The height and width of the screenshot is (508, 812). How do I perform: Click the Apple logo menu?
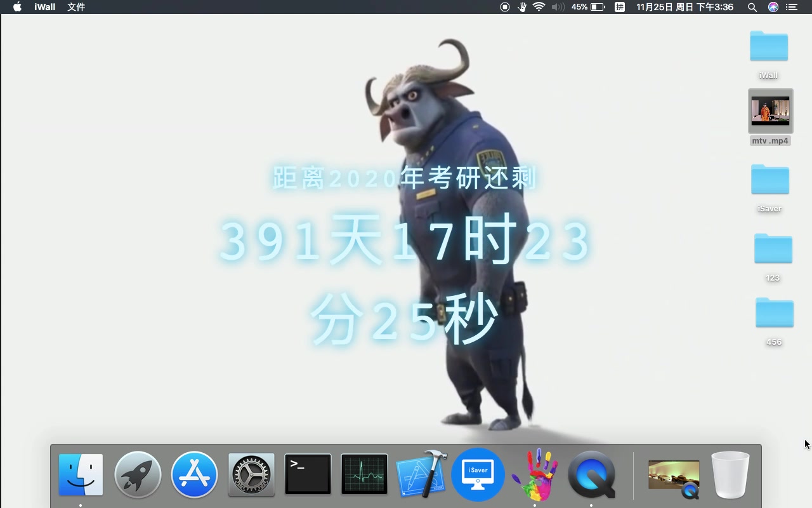pos(17,7)
